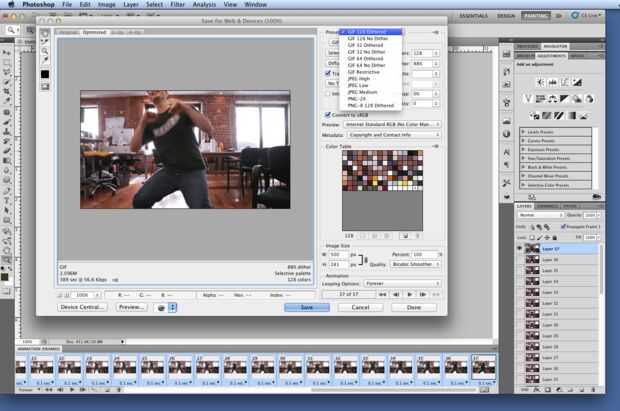Click the Device Central button
This screenshot has height=411, width=620.
point(82,307)
